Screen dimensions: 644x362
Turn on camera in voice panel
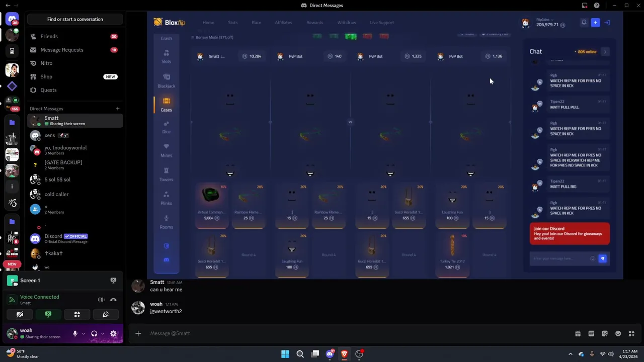pos(20,314)
